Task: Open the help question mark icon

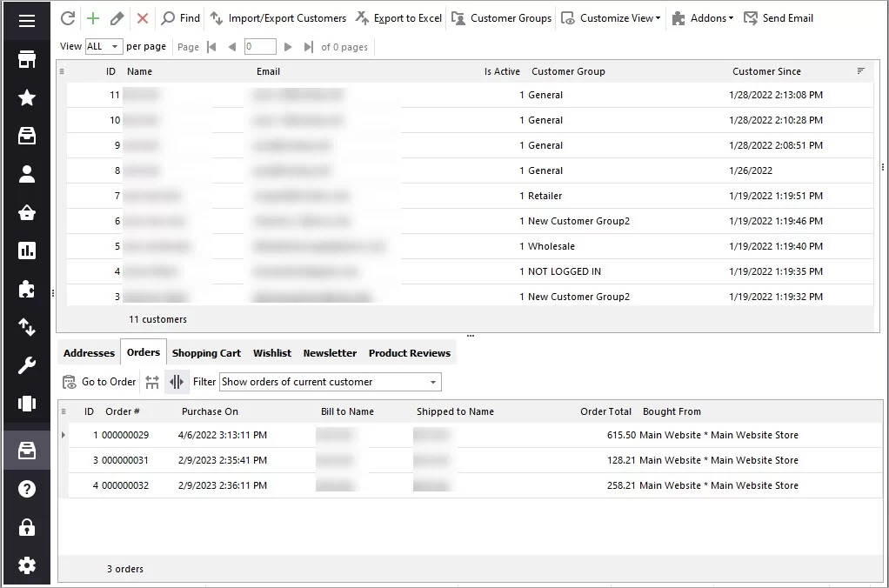Action: (27, 489)
